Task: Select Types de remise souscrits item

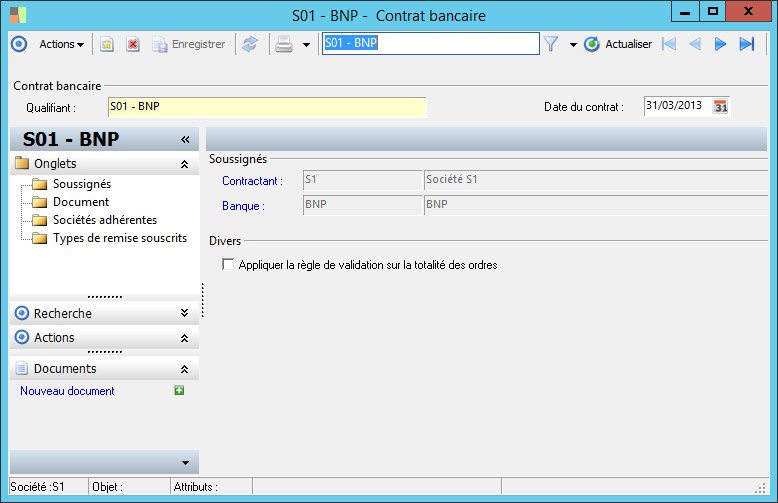Action: (x=120, y=238)
